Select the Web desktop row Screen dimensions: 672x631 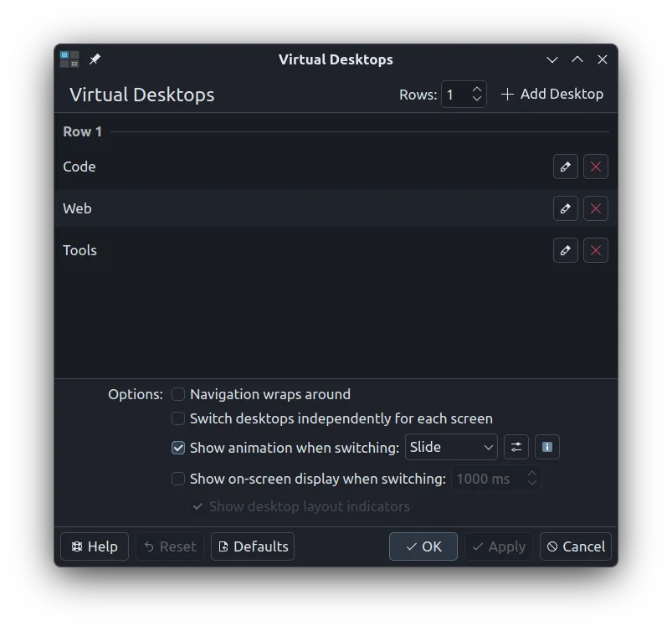[336, 208]
